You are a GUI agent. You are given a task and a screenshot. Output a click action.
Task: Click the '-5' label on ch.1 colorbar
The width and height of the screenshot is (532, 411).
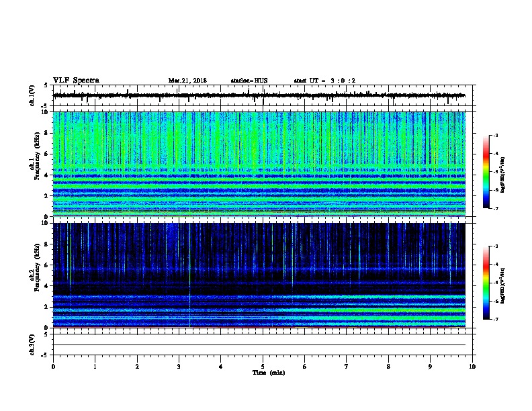[495, 172]
